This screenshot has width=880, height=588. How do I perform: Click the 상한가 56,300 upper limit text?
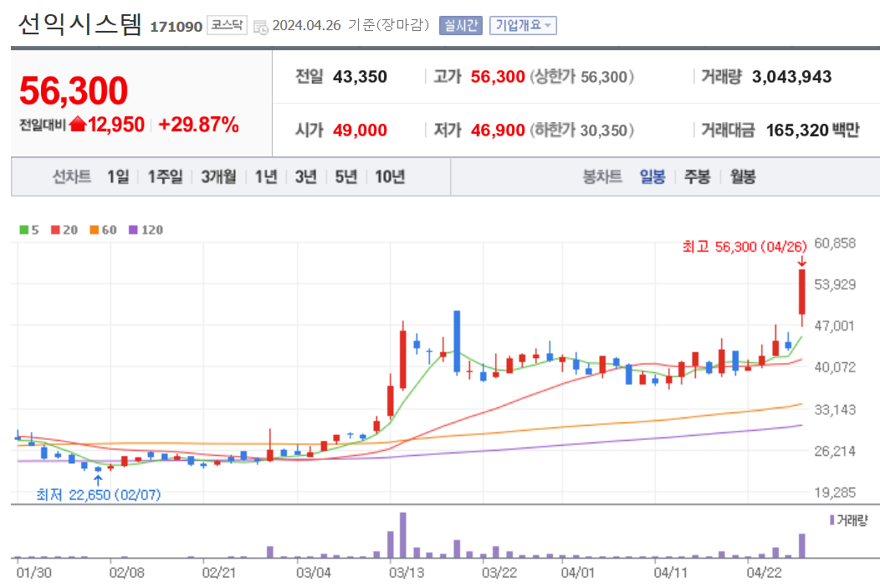[x=582, y=76]
